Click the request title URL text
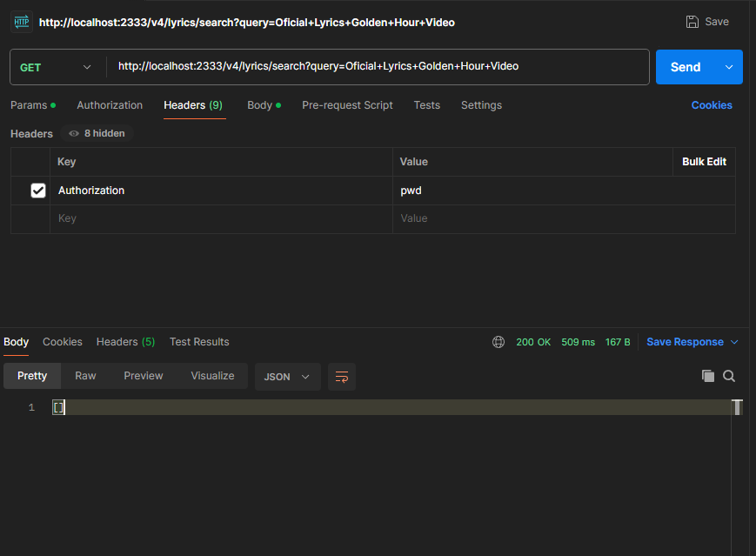Screen dimensions: 756x556 click(x=246, y=23)
